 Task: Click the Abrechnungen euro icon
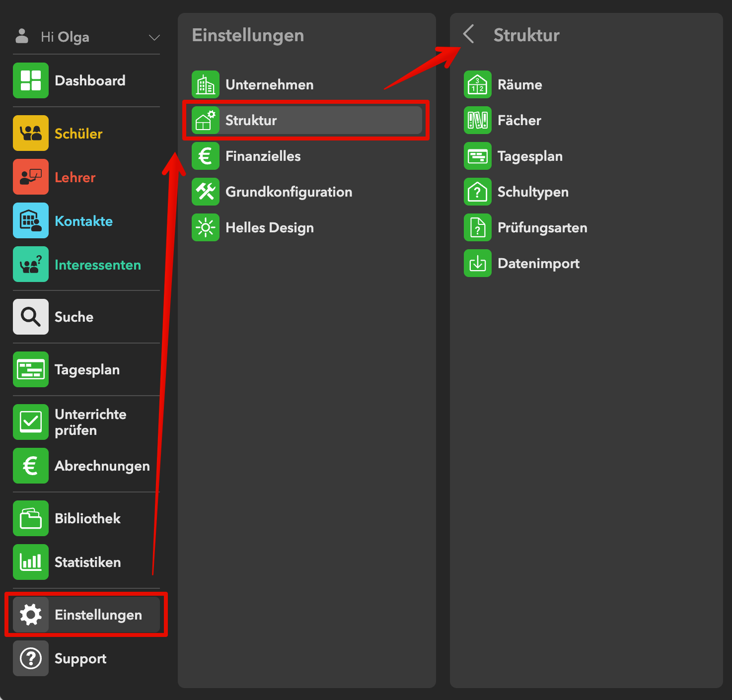click(31, 466)
